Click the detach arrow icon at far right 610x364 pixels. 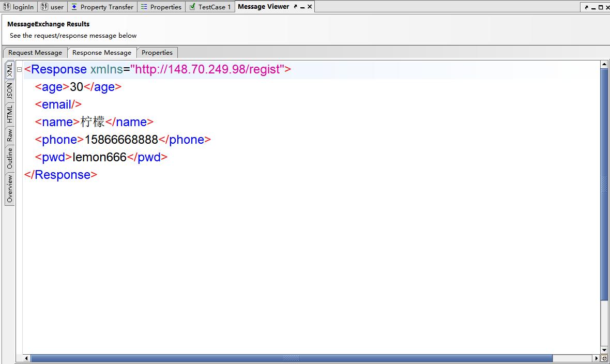[586, 7]
